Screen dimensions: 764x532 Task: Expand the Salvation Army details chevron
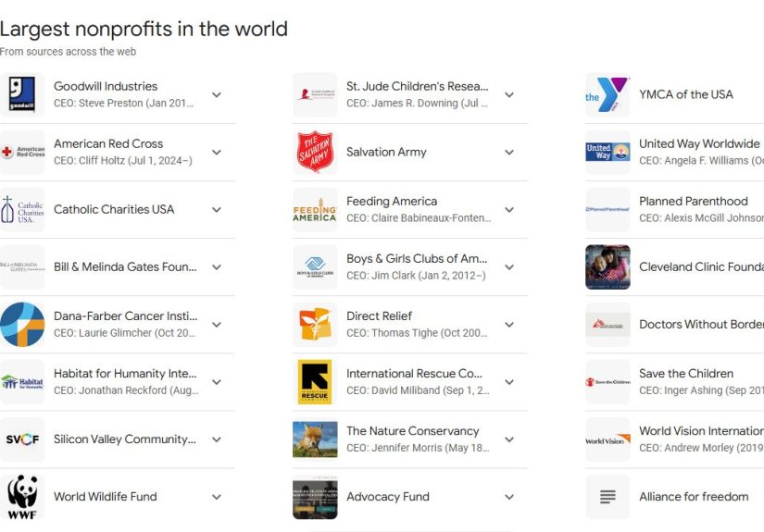coord(509,152)
